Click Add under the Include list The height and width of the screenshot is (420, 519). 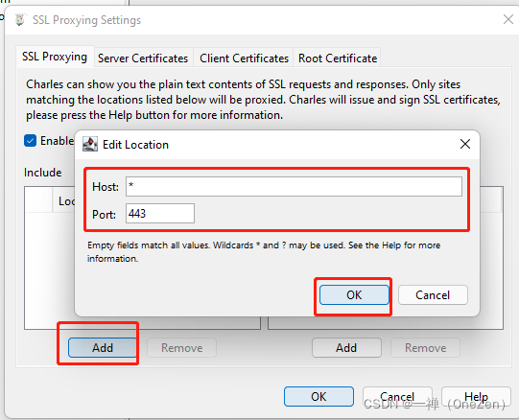point(103,347)
